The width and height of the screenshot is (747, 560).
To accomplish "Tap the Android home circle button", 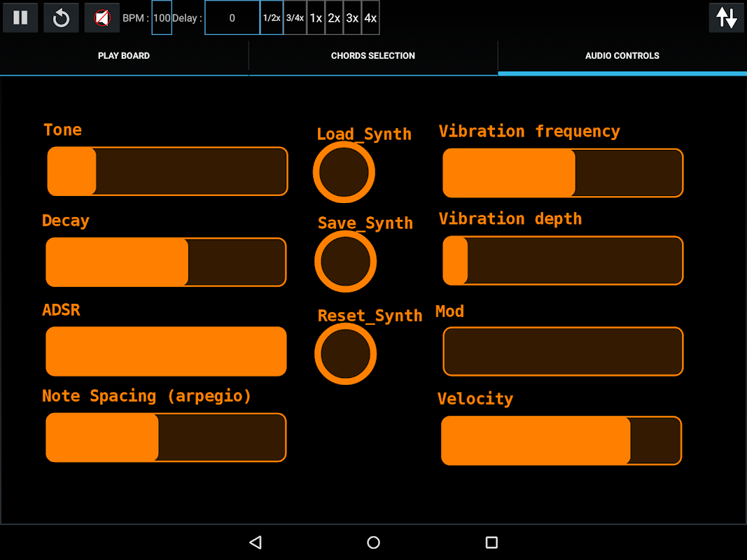I will (x=374, y=542).
